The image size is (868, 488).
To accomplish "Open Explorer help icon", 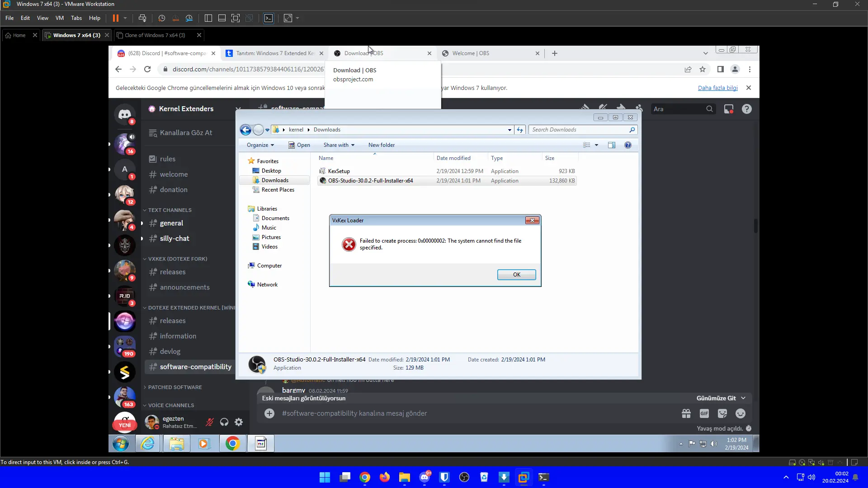I will pos(628,145).
